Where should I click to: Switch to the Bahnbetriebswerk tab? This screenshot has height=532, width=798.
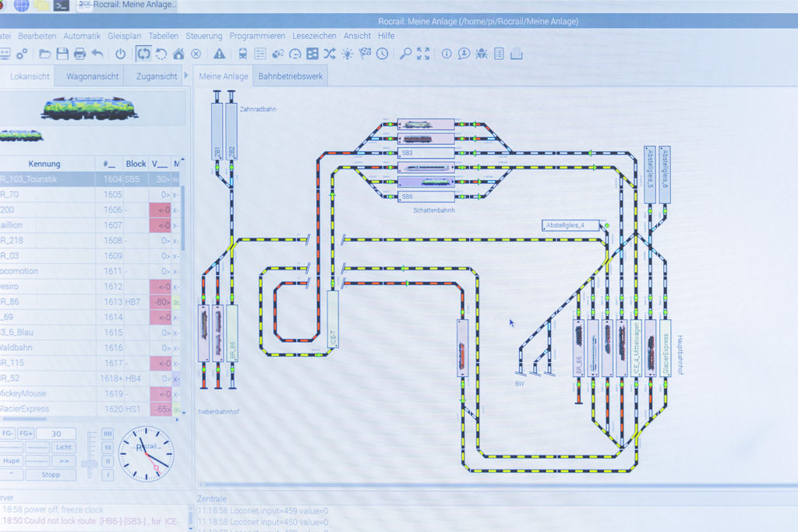(290, 76)
